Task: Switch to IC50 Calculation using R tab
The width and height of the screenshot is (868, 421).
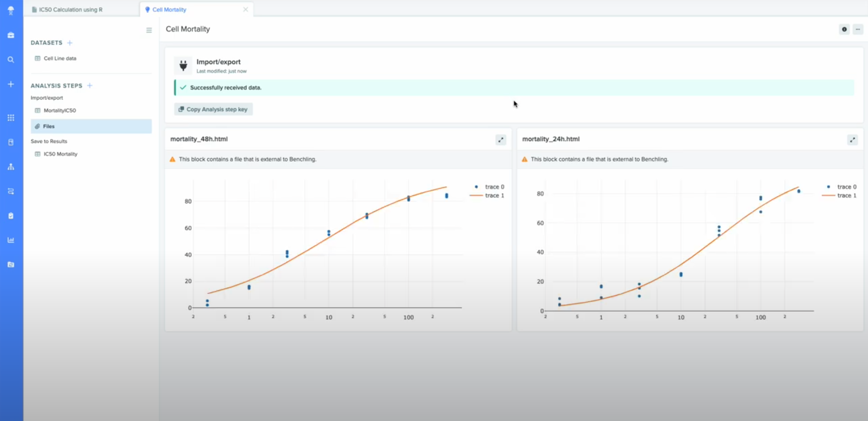Action: (70, 9)
